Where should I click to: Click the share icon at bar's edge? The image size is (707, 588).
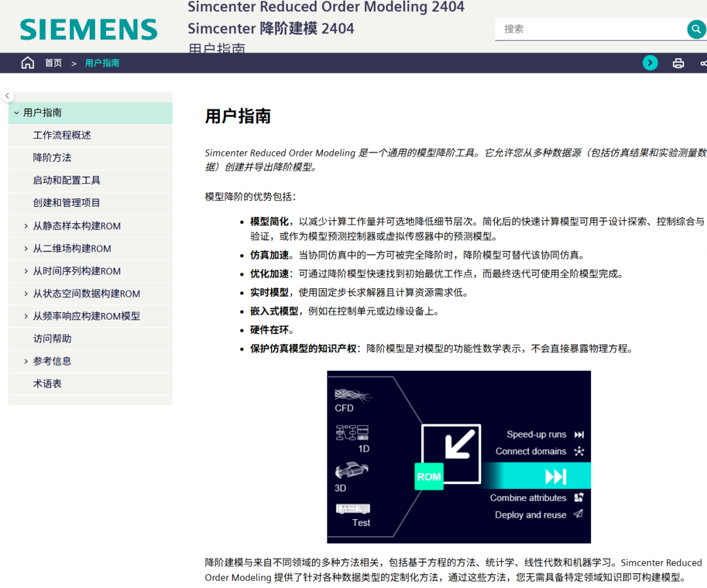[703, 63]
